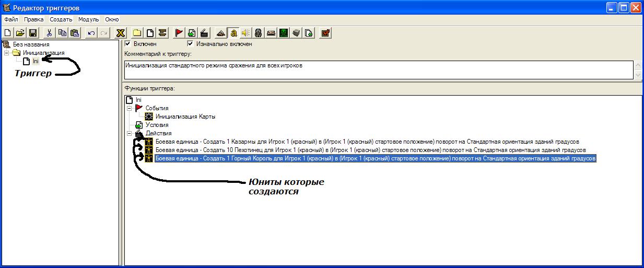Collapse the Инициализация folder in left tree

point(6,53)
